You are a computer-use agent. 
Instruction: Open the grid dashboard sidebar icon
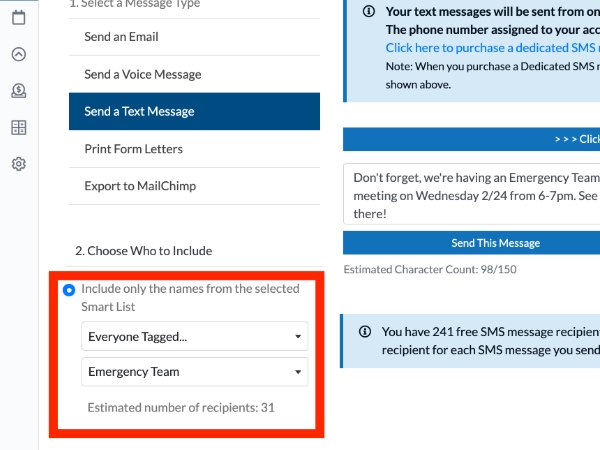click(18, 127)
